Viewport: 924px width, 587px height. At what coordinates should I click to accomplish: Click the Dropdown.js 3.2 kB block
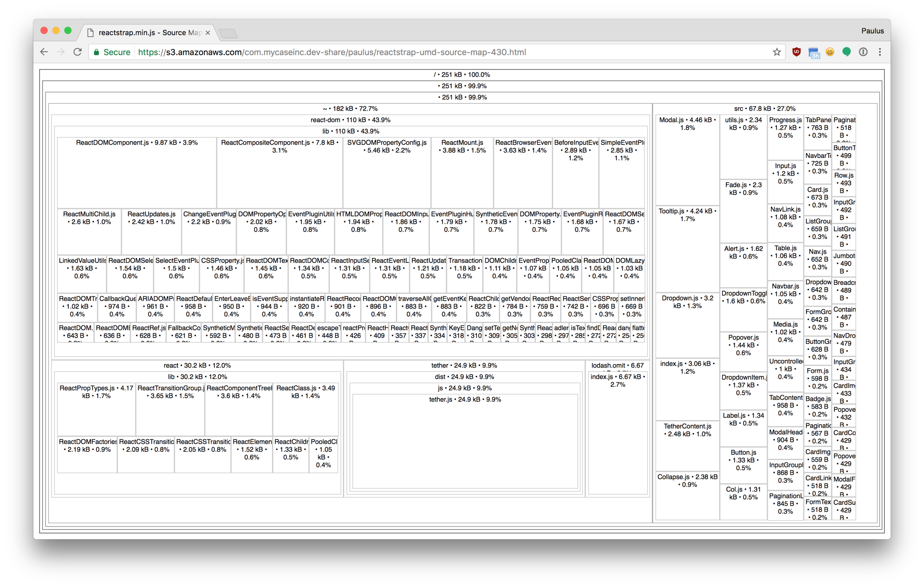[x=687, y=325]
